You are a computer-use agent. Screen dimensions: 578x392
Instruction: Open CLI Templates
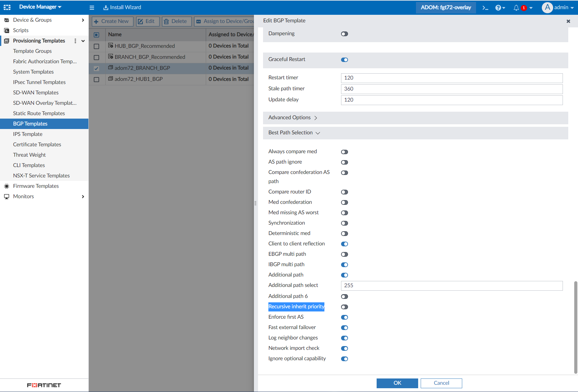tap(29, 165)
